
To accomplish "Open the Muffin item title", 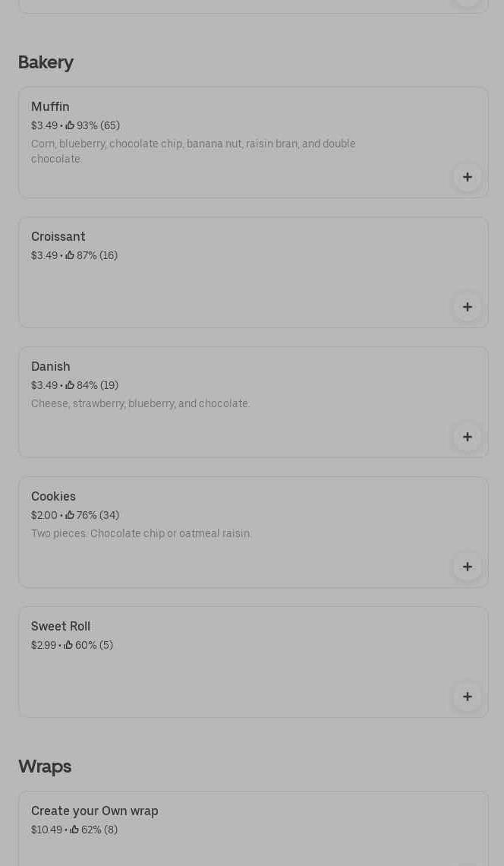I will click(x=50, y=107).
